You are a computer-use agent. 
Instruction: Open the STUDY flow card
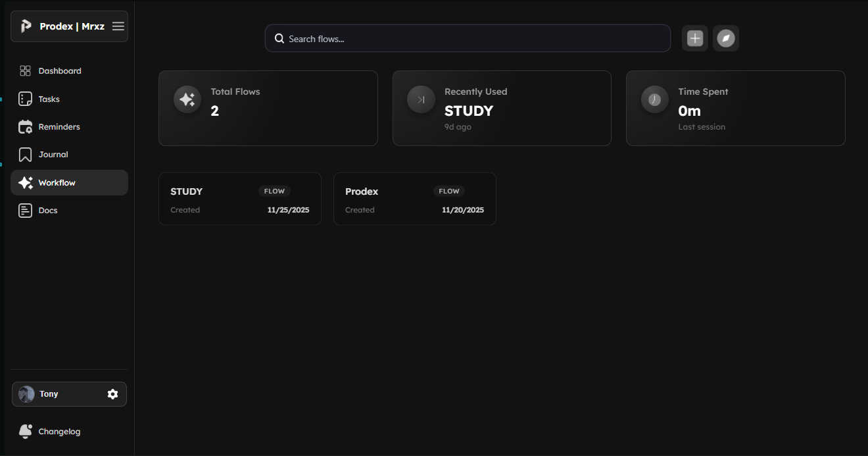(239, 198)
